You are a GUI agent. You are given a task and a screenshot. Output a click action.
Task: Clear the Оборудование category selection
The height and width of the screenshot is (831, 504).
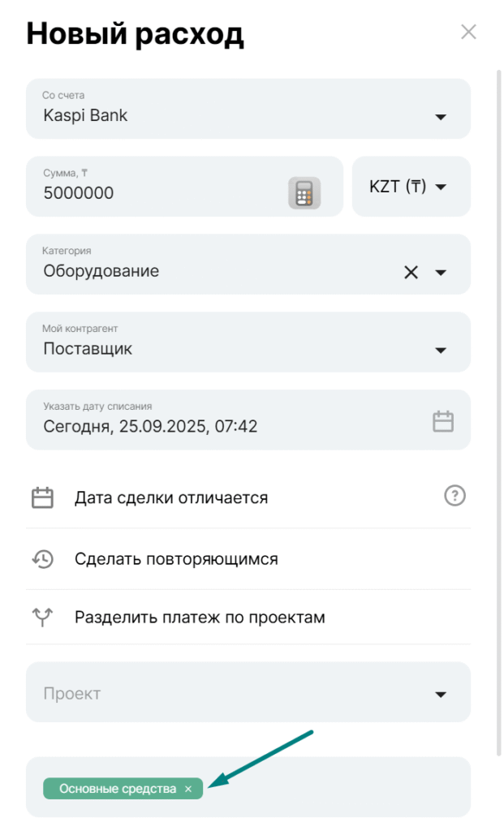pyautogui.click(x=411, y=272)
